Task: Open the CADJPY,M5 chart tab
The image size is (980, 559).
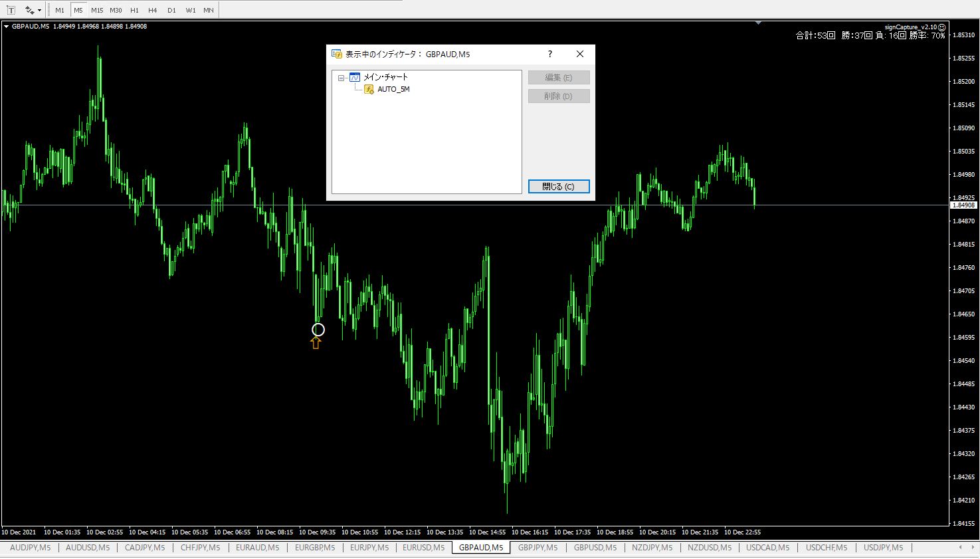Action: 145,548
